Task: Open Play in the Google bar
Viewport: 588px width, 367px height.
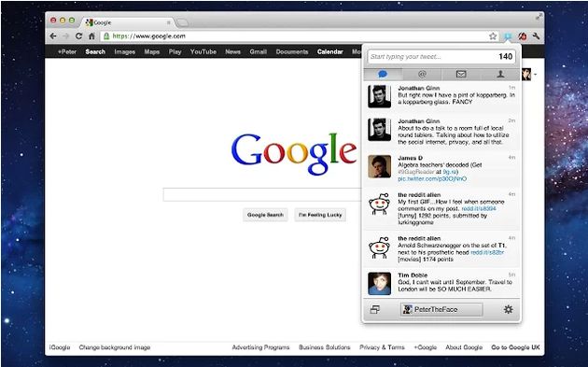Action: pos(175,51)
